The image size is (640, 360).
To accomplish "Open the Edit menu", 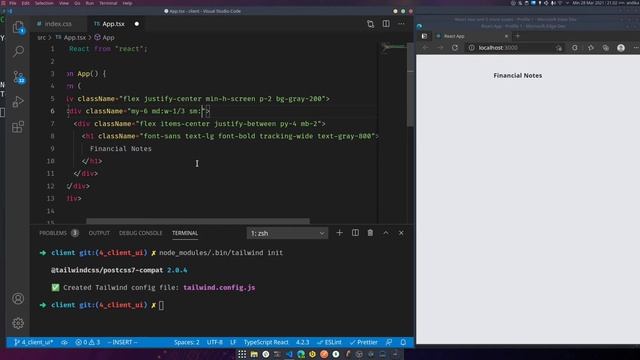I will pos(26,3).
